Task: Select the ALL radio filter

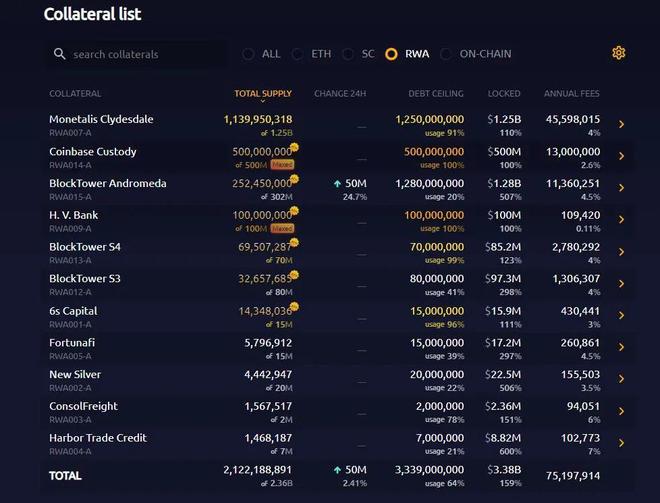Action: (x=248, y=54)
